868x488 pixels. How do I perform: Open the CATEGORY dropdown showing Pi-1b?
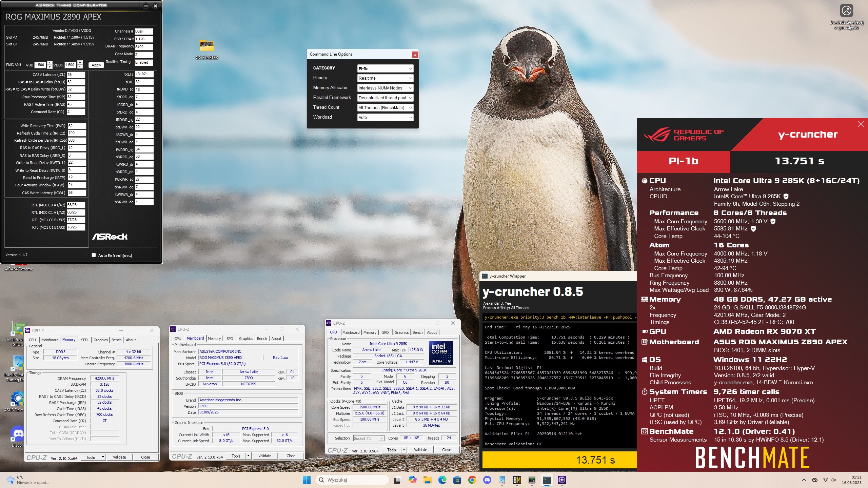click(385, 68)
